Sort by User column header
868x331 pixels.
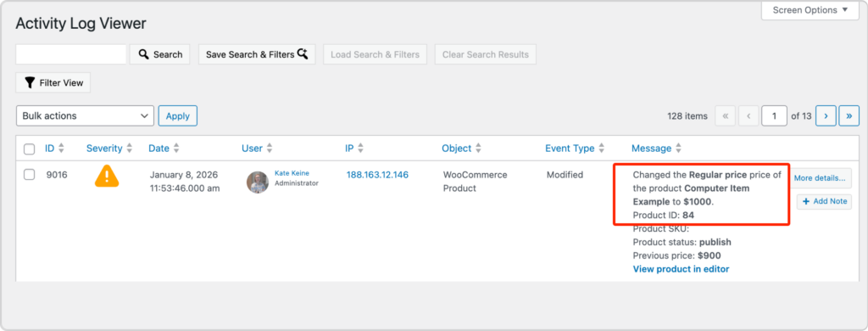pos(257,148)
